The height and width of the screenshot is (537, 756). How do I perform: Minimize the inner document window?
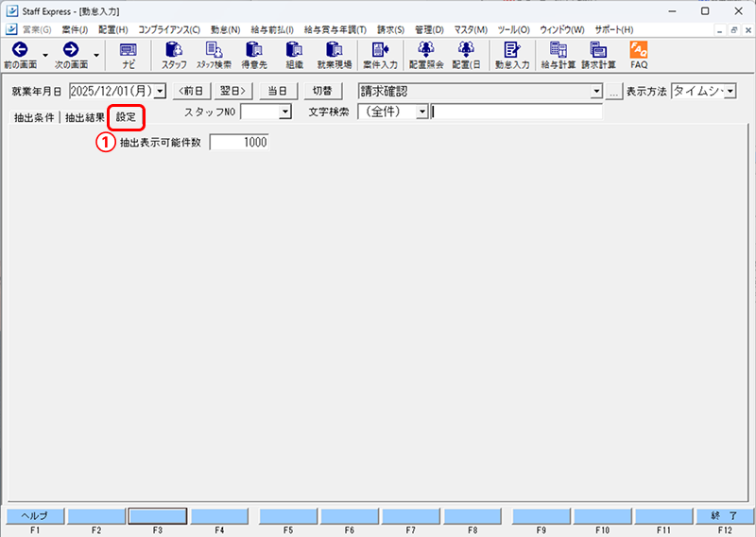click(x=720, y=30)
